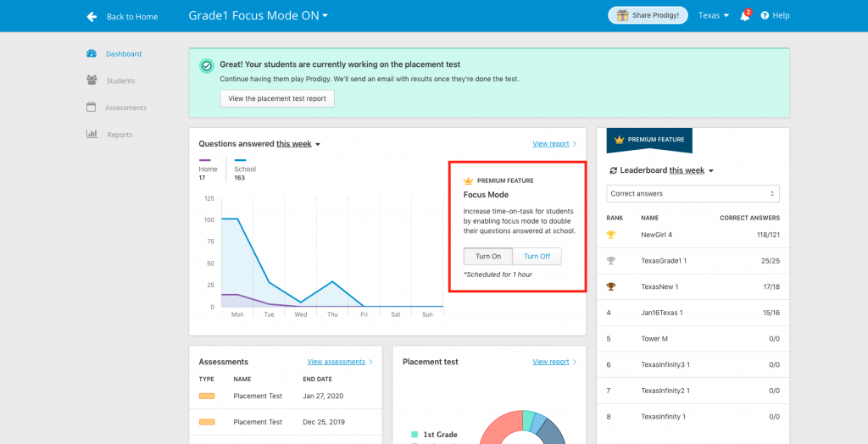Click the Help link

(x=781, y=15)
